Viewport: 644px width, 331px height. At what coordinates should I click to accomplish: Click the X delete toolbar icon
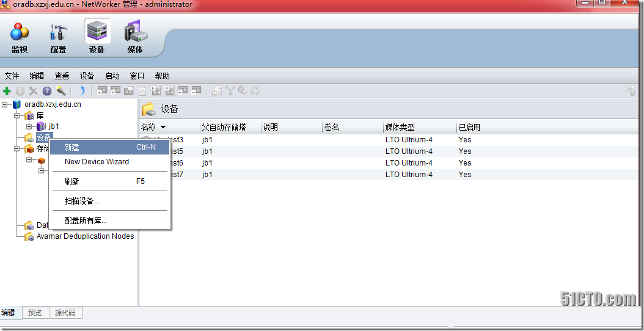coord(33,91)
